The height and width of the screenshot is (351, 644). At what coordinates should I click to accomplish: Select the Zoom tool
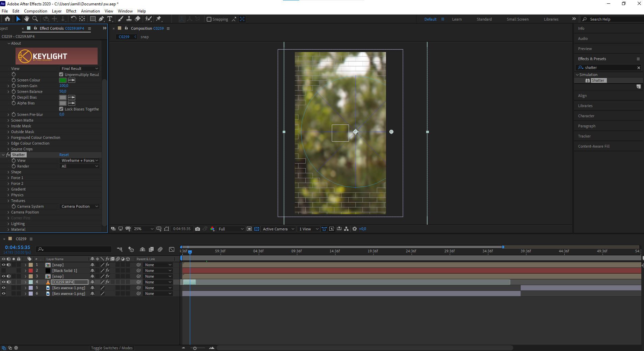point(35,19)
